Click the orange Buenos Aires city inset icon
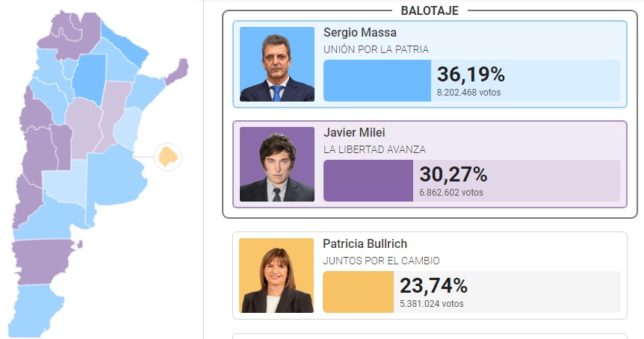 coord(168,157)
